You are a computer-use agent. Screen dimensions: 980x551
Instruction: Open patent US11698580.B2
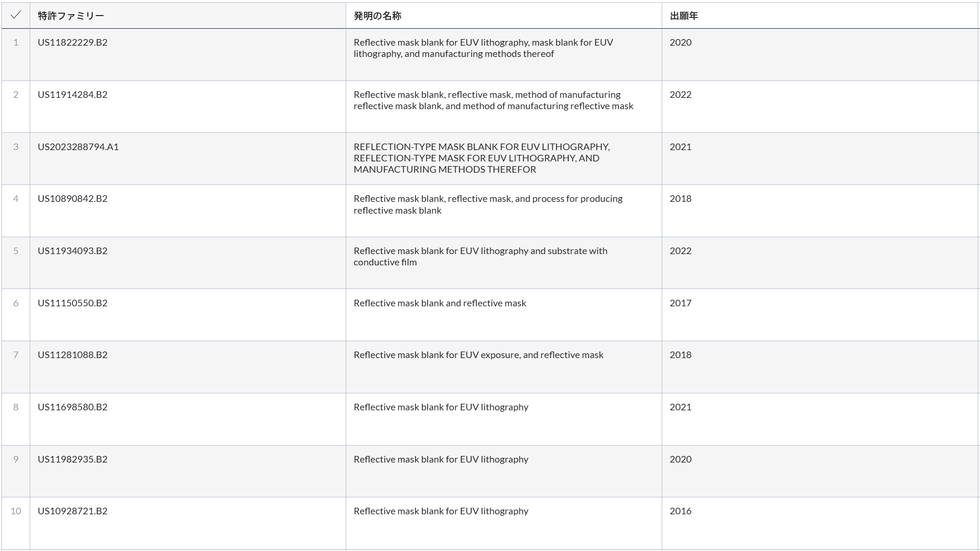73,407
